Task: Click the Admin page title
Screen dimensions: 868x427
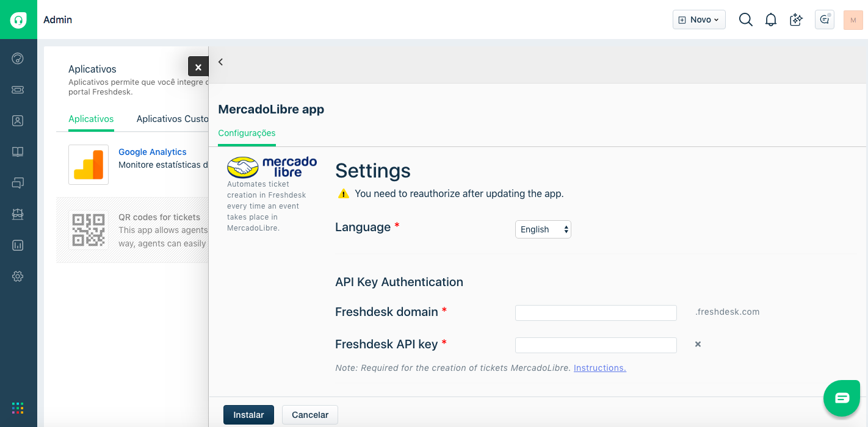Action: [58, 20]
